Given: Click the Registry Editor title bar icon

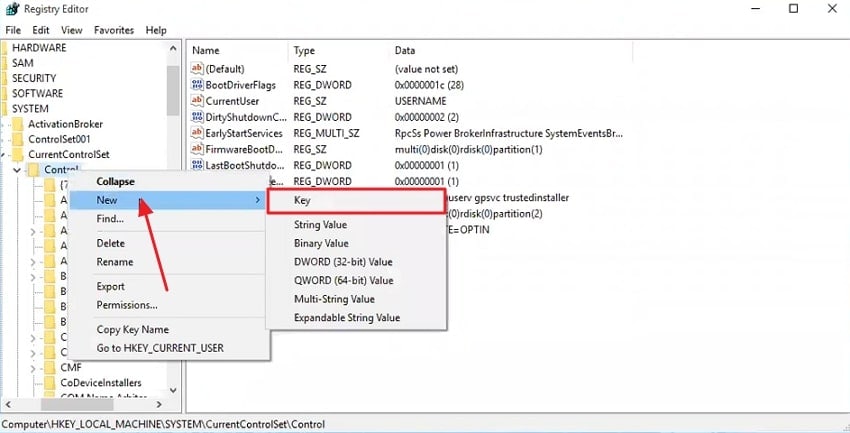Looking at the screenshot, I should (12, 9).
